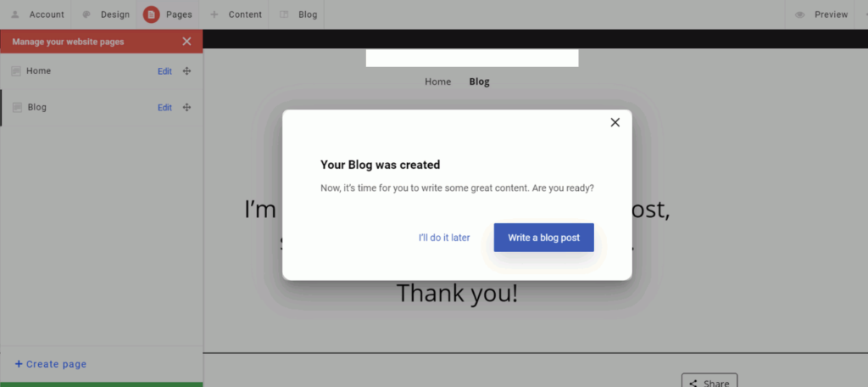
Task: Edit the Home page
Action: point(164,71)
